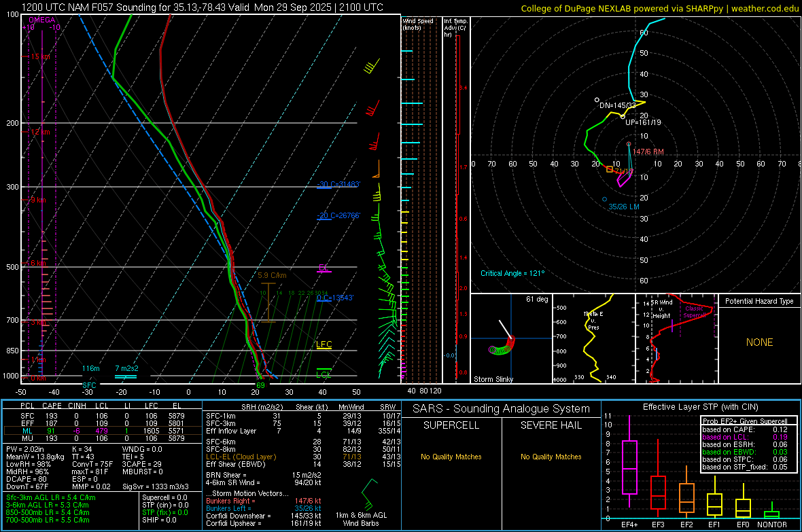Select the yellow 'LFC' marker
This screenshot has width=802, height=532.
[x=324, y=344]
